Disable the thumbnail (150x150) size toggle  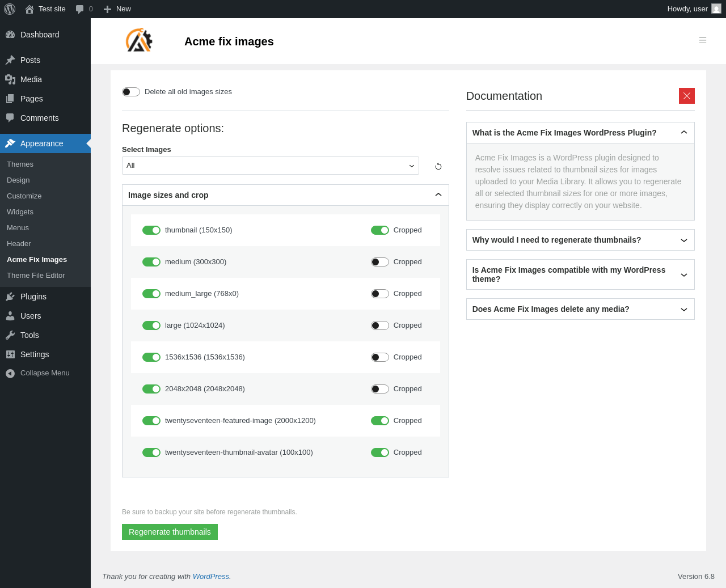(x=151, y=230)
